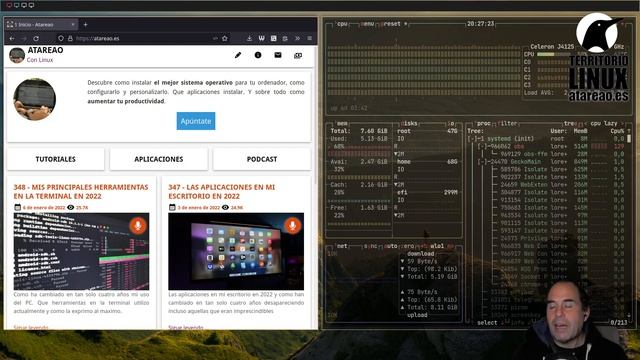640x360 pixels.
Task: Toggle the mem box in btop
Action: 342,123
